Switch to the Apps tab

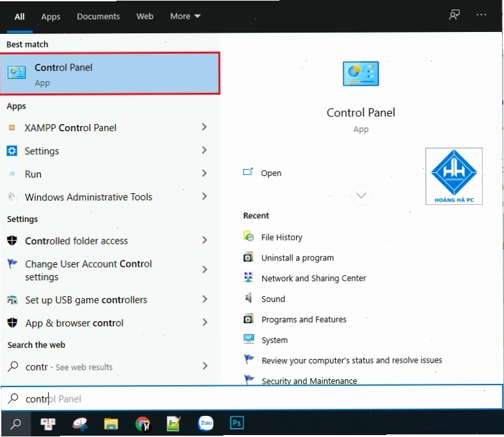point(51,17)
